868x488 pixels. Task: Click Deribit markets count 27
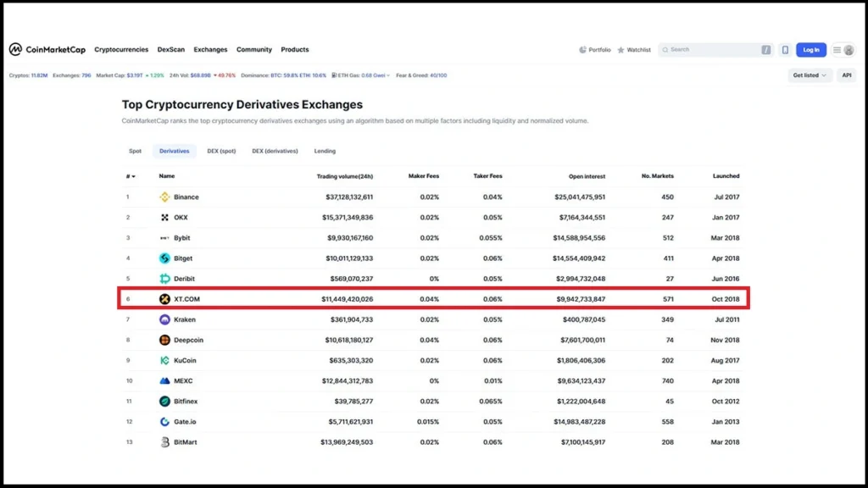pos(670,279)
